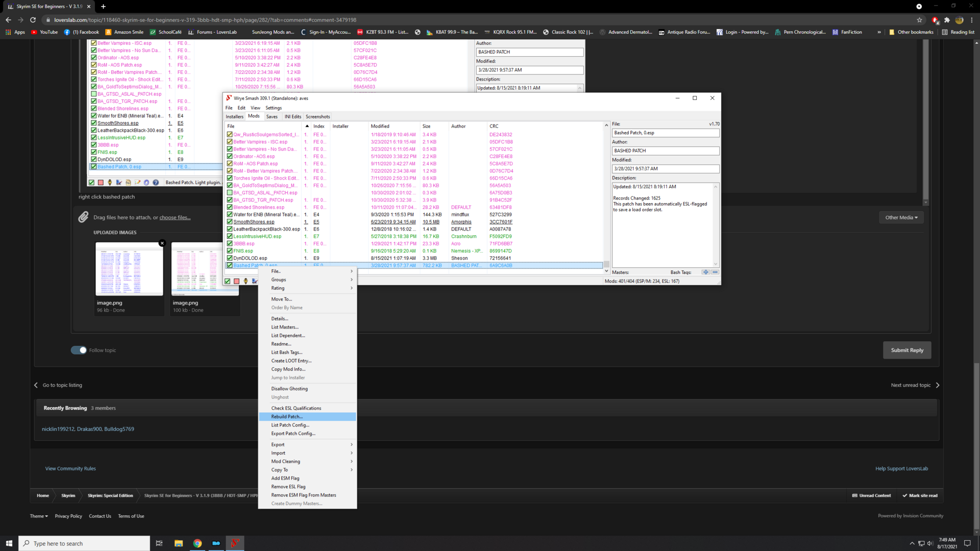Enable BA_GTSD_ASLAL_PATCH.esp in front Wrye Smash list
980x551 pixels.
click(x=230, y=193)
